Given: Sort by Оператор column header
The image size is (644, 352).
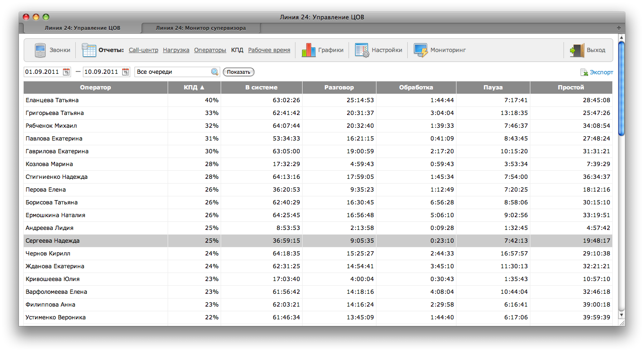Looking at the screenshot, I should pyautogui.click(x=95, y=88).
